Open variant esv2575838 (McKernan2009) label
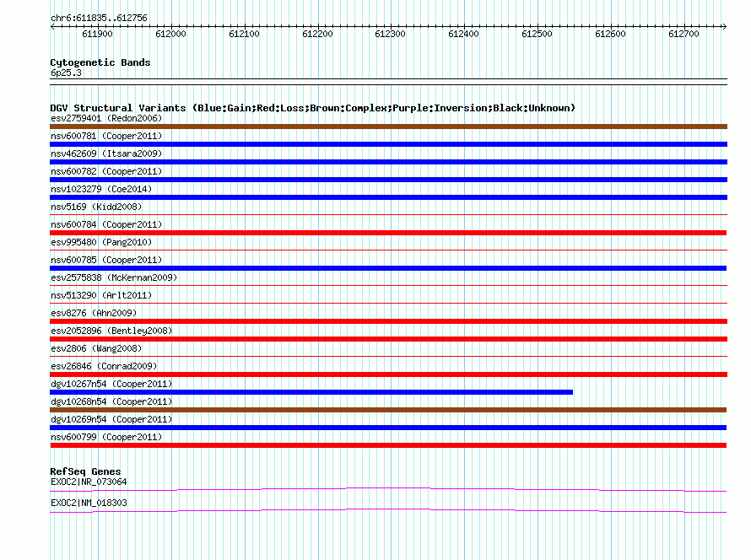The image size is (751, 560). (114, 277)
